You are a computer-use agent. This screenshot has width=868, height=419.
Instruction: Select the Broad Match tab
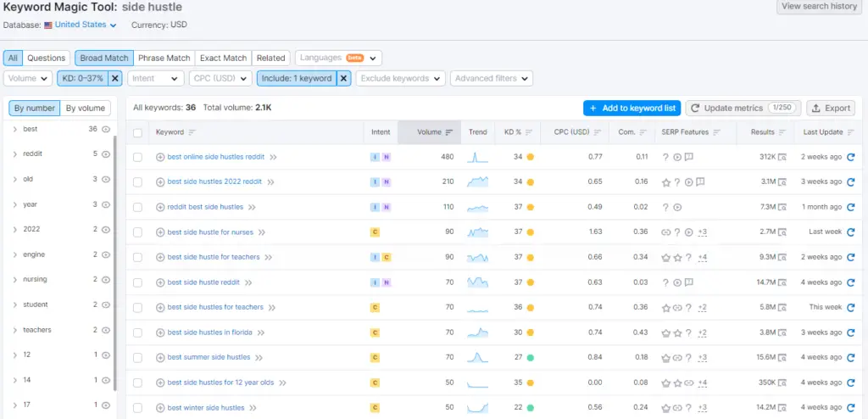coord(104,58)
